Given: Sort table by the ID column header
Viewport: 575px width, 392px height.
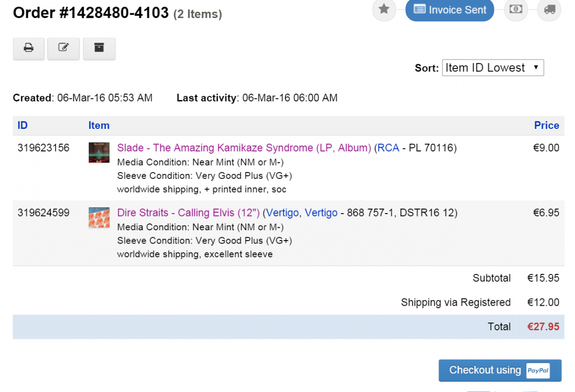Looking at the screenshot, I should [x=23, y=125].
